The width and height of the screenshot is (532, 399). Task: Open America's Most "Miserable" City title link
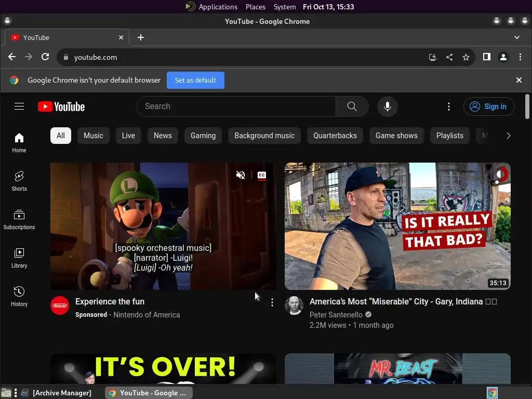tap(403, 302)
